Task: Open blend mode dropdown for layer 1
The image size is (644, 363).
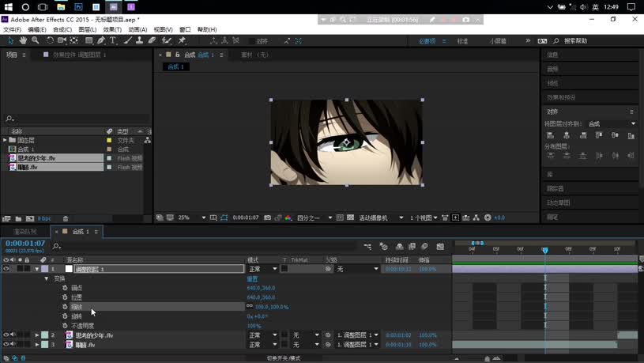Action: pos(263,269)
